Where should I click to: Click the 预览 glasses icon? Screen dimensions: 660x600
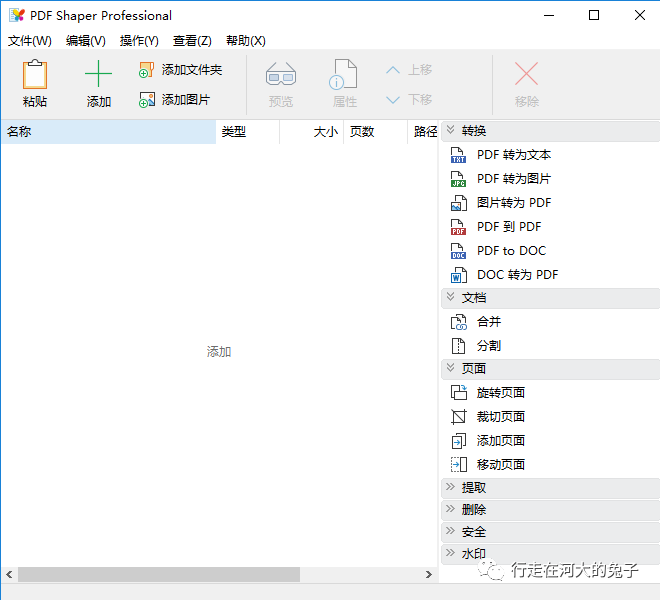281,74
